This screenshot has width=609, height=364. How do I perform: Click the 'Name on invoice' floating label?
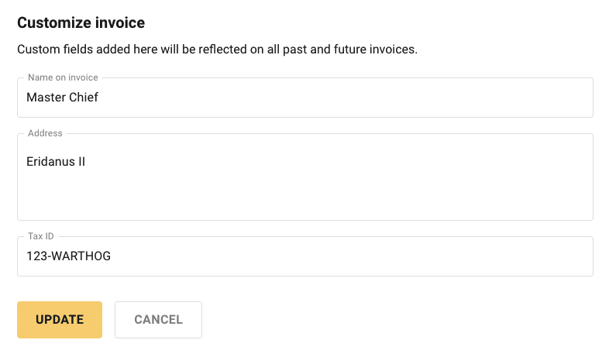[x=63, y=77]
